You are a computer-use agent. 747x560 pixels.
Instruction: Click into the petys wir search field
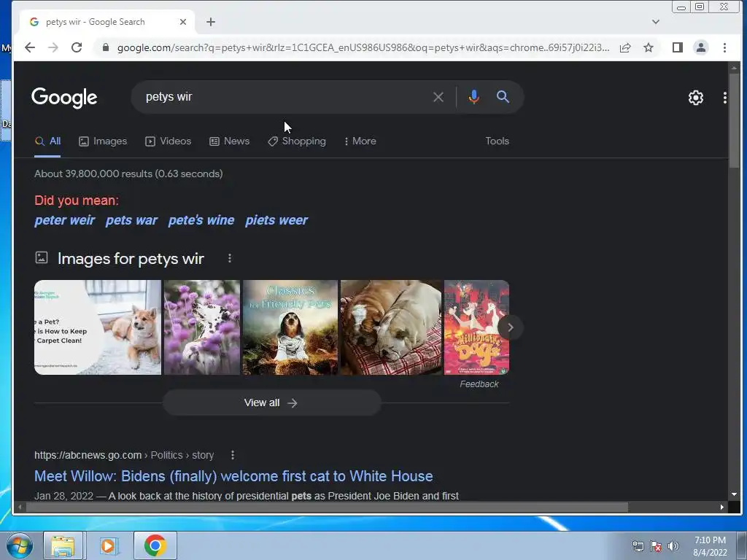click(286, 97)
